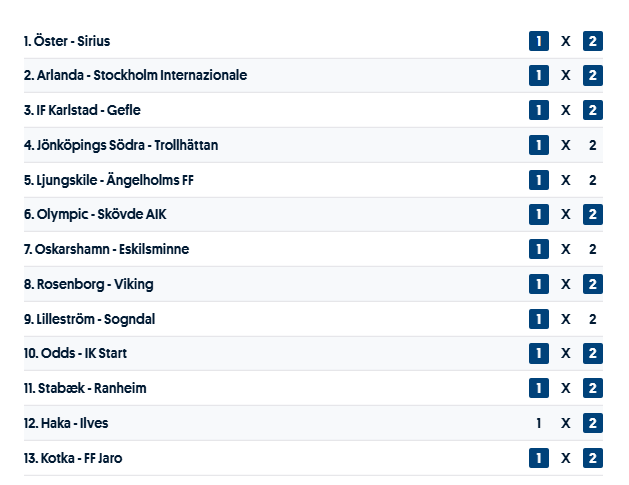Select '2' for Jönköpings Södra - Trollhättan
This screenshot has height=485, width=629.
coord(593,145)
